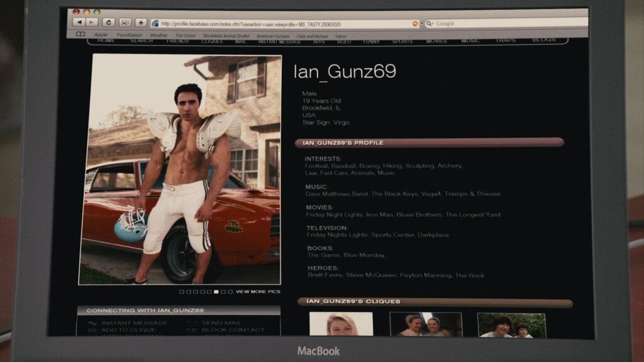Click the browser Back arrow button

click(79, 23)
